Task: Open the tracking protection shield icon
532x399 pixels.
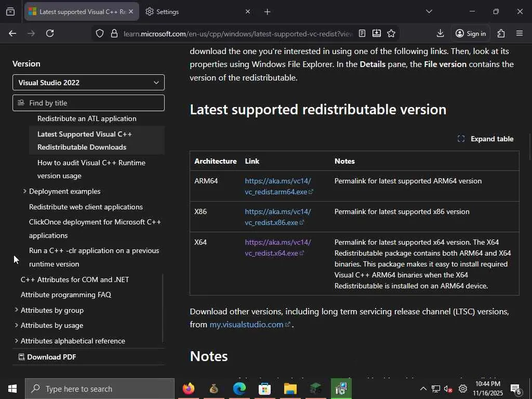Action: point(99,33)
